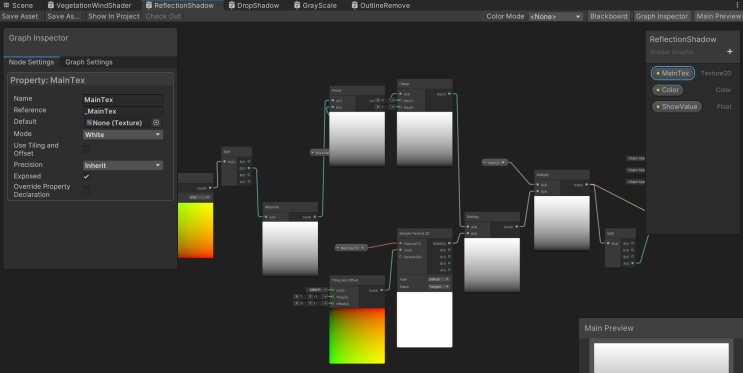Toggle the Main Preview button

pyautogui.click(x=718, y=16)
